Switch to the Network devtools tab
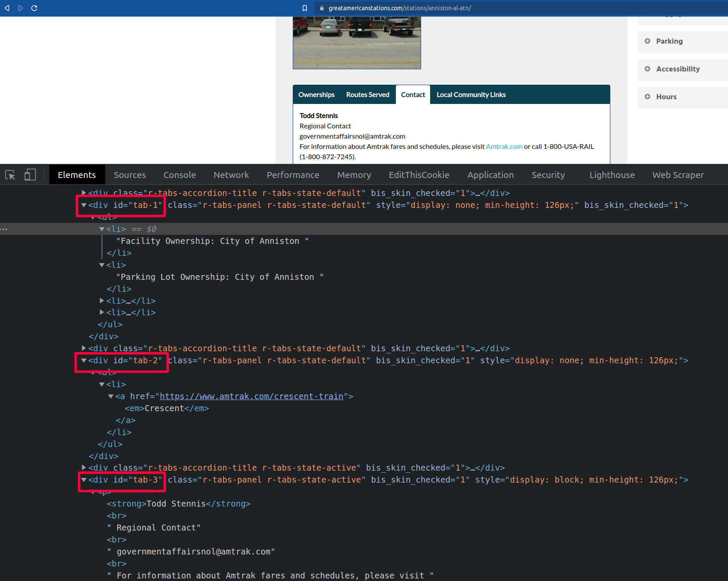728x581 pixels. [x=231, y=175]
